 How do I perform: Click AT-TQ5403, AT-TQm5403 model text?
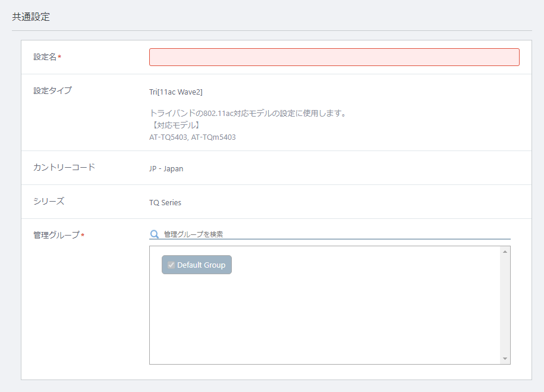193,137
